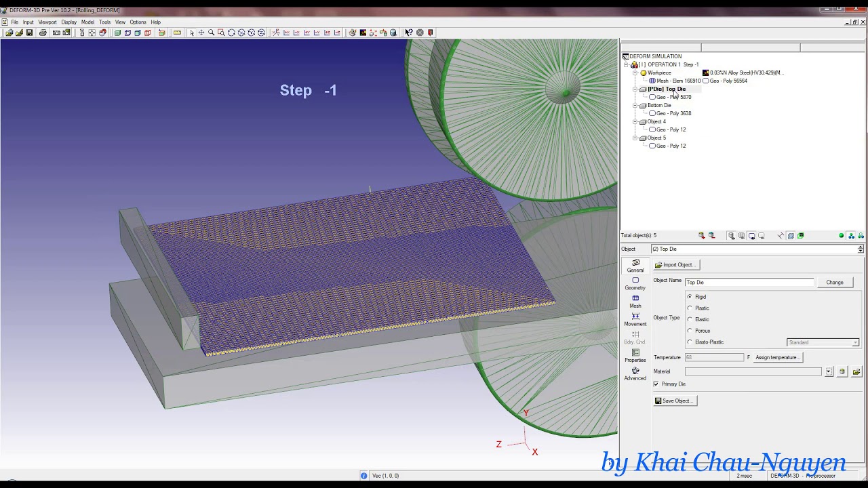Click the material library cylinder icon
The width and height of the screenshot is (868, 488).
click(842, 371)
